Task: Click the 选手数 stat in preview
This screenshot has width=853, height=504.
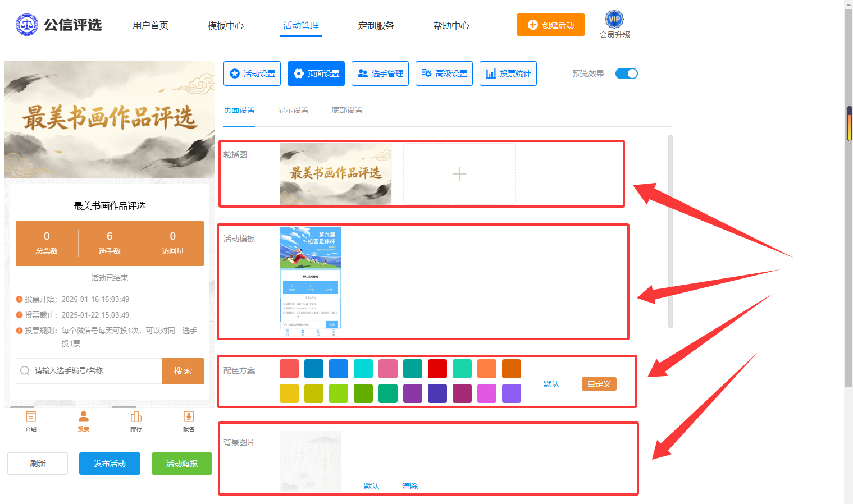Action: [x=110, y=244]
